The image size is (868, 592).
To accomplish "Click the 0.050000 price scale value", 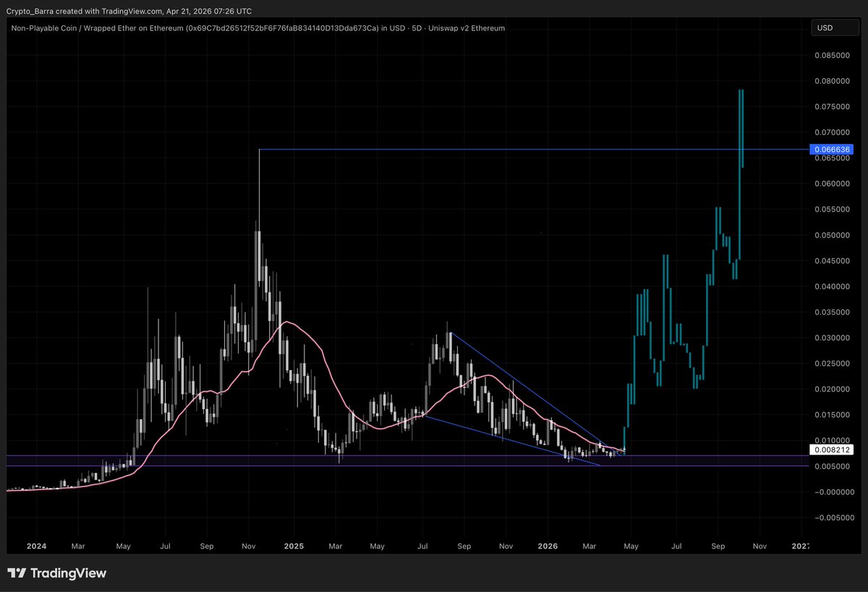I will click(834, 235).
